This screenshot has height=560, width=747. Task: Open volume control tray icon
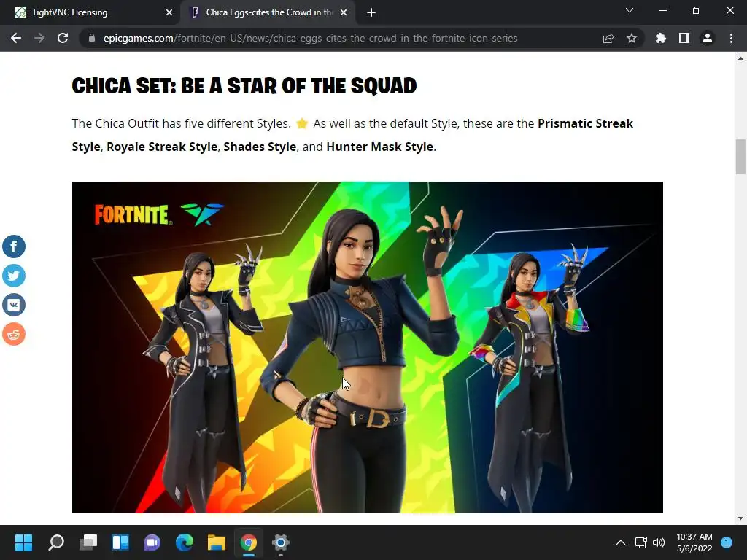point(659,542)
